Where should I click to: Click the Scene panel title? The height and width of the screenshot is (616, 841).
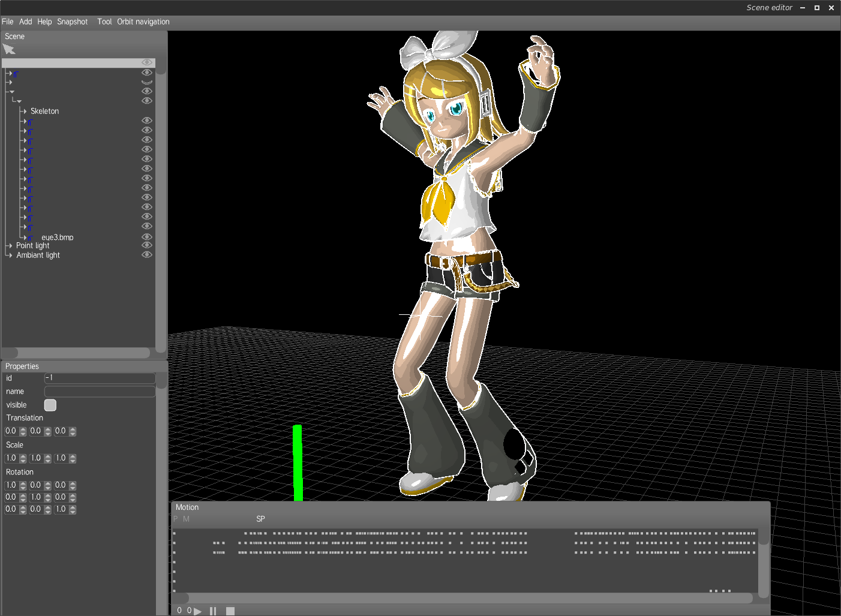point(15,37)
